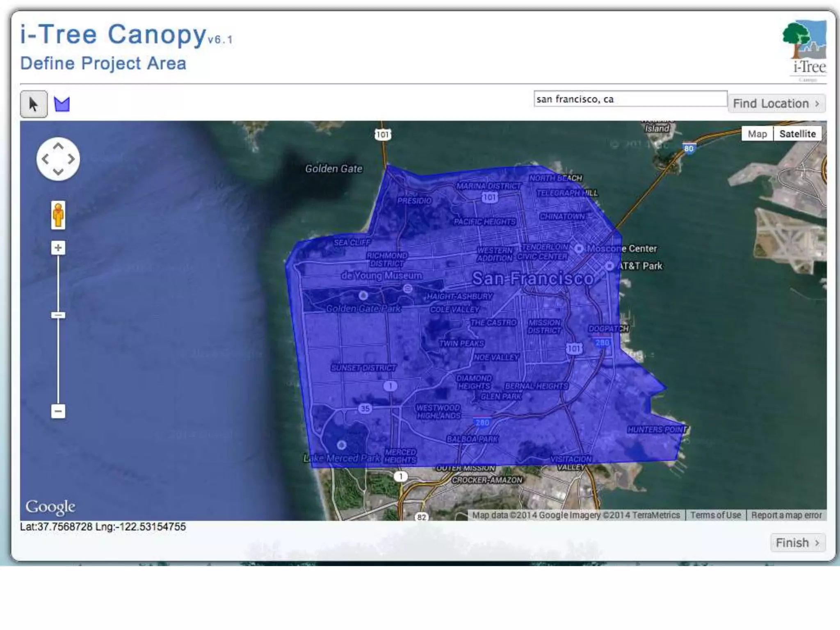Zoom in with the plus button

[x=58, y=248]
